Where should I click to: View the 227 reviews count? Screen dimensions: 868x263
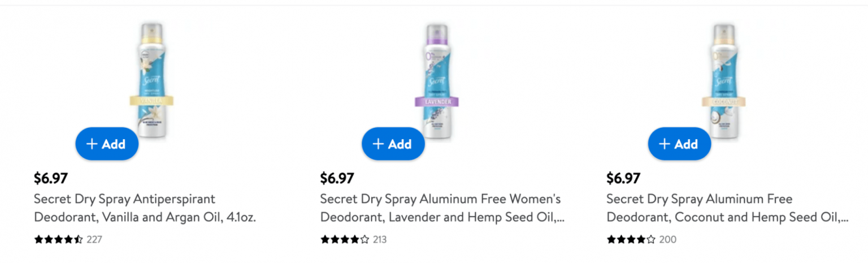tap(94, 239)
